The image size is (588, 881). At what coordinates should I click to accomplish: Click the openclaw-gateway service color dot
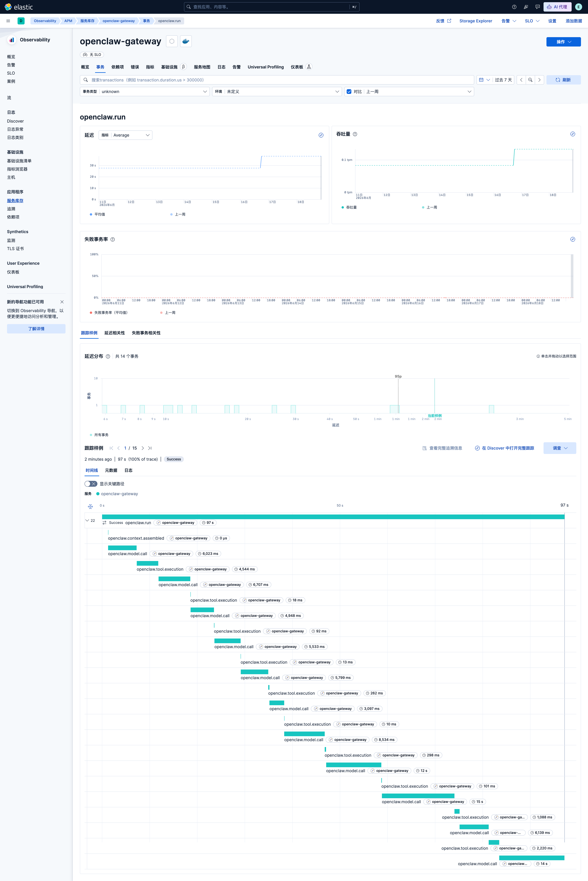click(98, 494)
